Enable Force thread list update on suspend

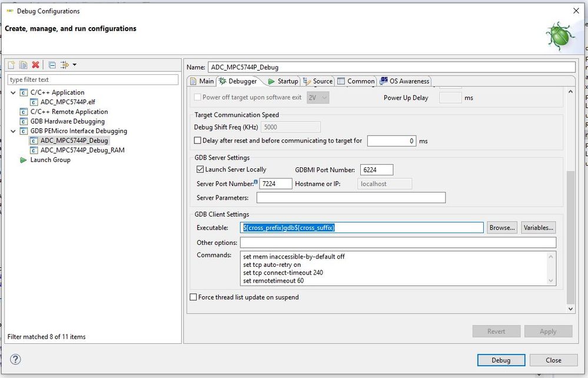click(x=193, y=297)
